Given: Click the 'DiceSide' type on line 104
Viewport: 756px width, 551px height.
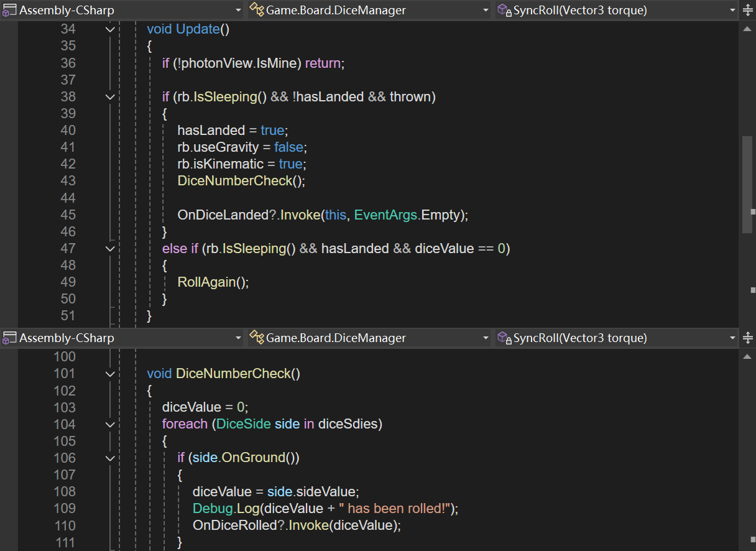Looking at the screenshot, I should [243, 424].
